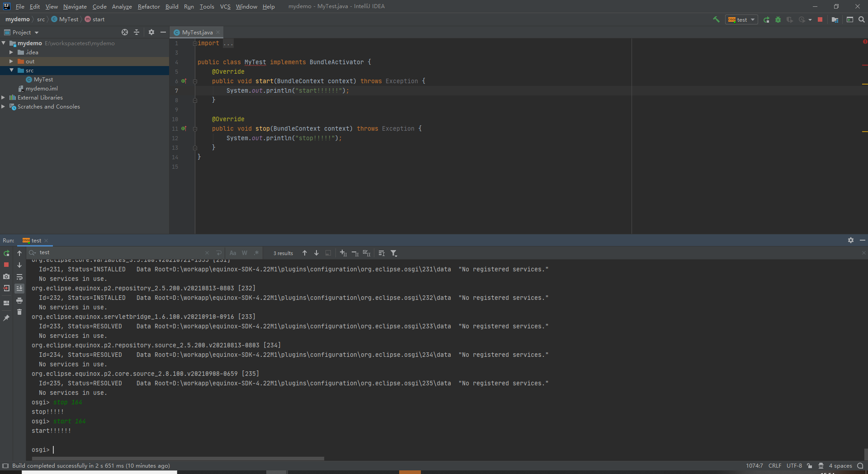The image size is (868, 474).
Task: Close the test run tab
Action: click(46, 241)
